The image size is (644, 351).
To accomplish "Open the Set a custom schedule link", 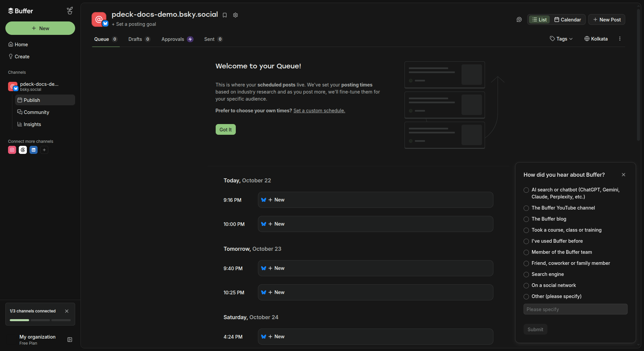I will (x=319, y=111).
